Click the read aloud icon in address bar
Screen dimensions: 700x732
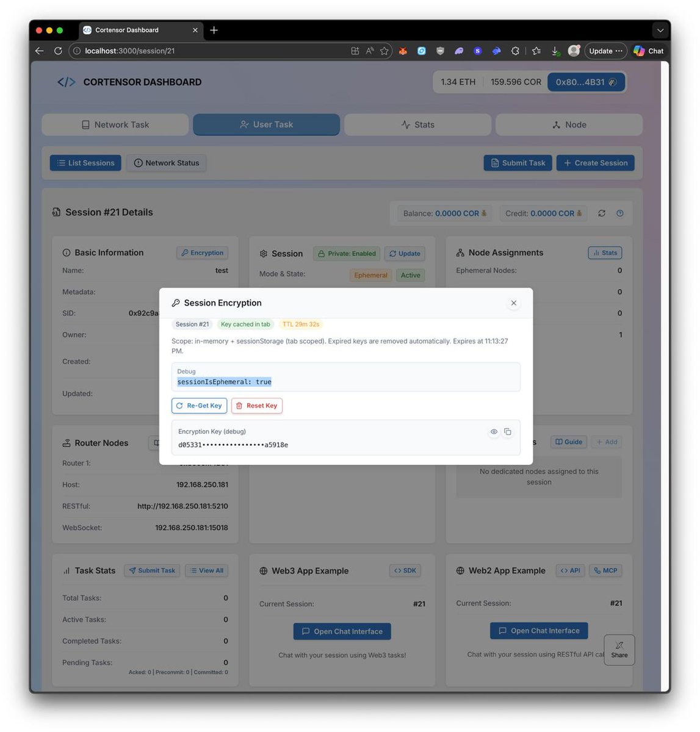tap(370, 51)
